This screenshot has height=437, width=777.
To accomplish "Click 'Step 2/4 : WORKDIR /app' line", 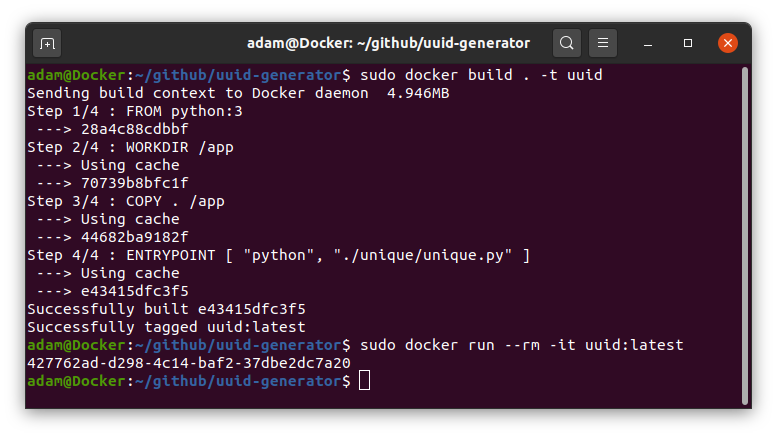I will tap(130, 148).
